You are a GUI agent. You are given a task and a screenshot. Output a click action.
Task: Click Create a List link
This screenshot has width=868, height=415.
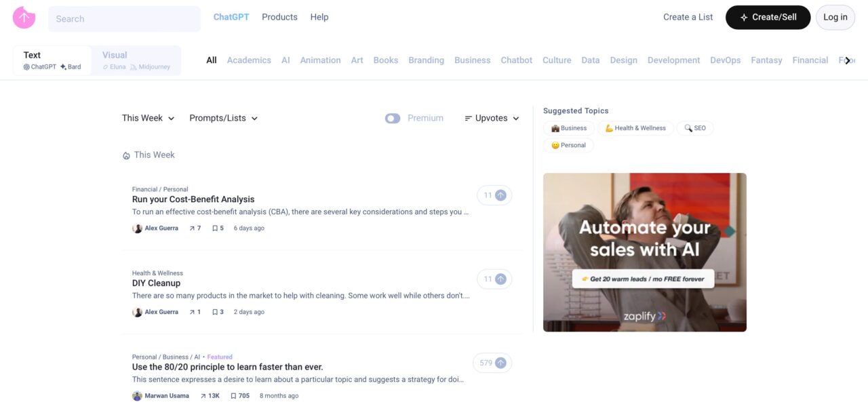click(x=688, y=18)
